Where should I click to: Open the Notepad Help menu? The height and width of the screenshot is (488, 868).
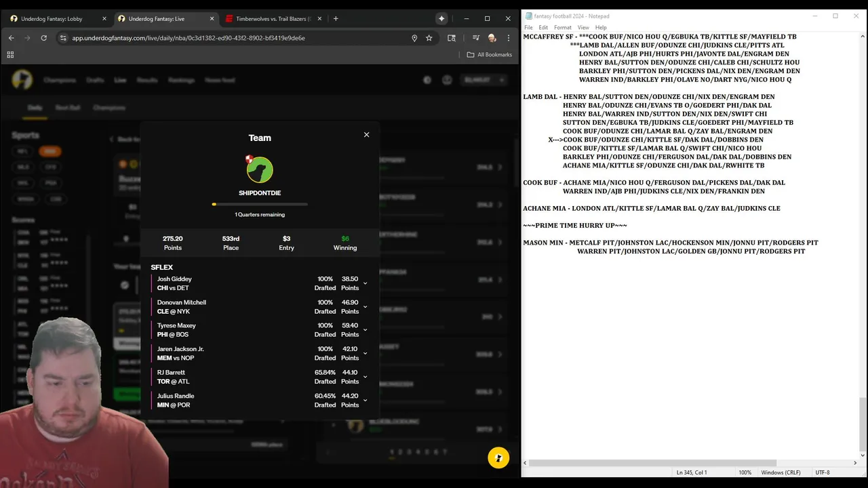[x=601, y=28]
